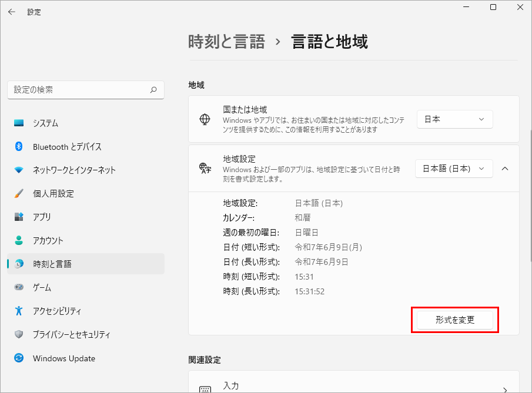Click the アカウント person icon

coord(19,240)
